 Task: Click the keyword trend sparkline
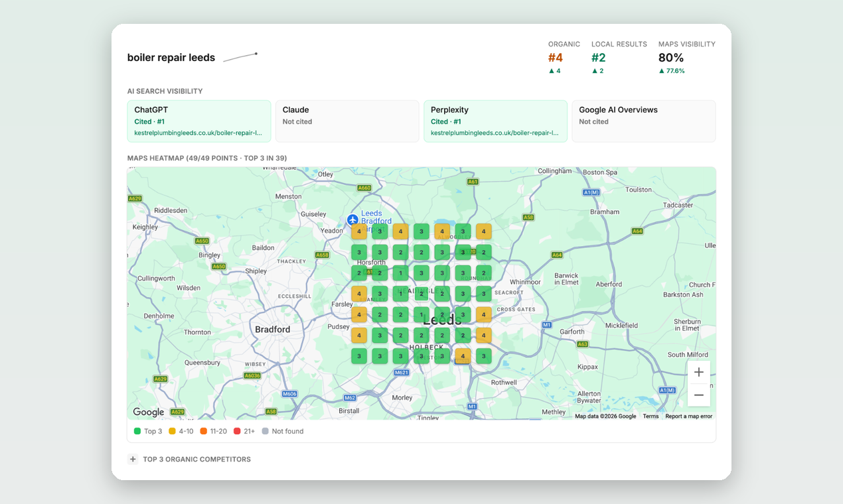pyautogui.click(x=240, y=58)
